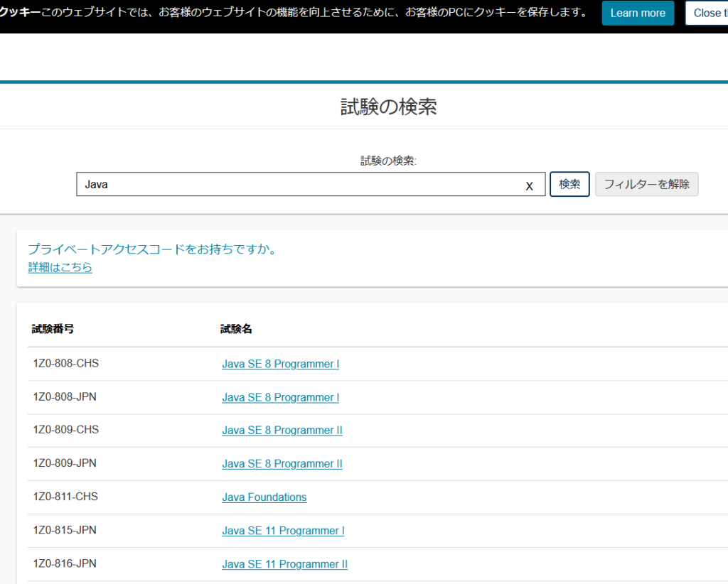Open the Java SE 11 Programmer I link
Viewport: 728px width, 584px height.
(283, 531)
